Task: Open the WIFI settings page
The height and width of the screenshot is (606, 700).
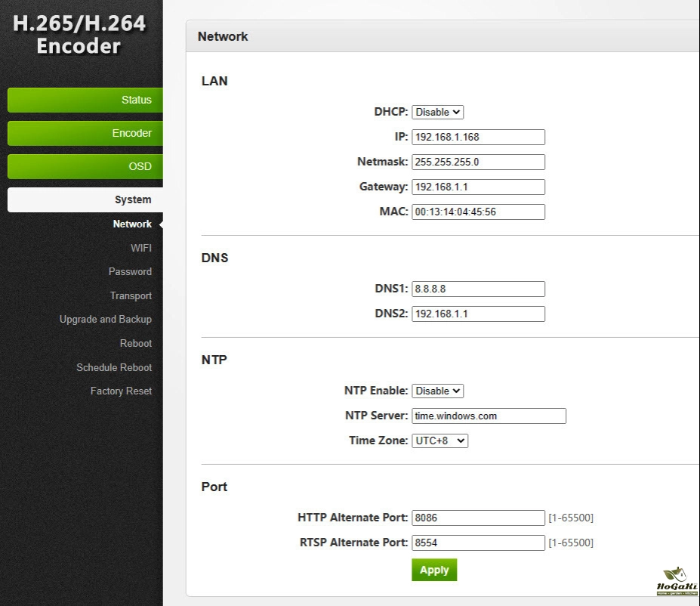Action: coord(140,248)
